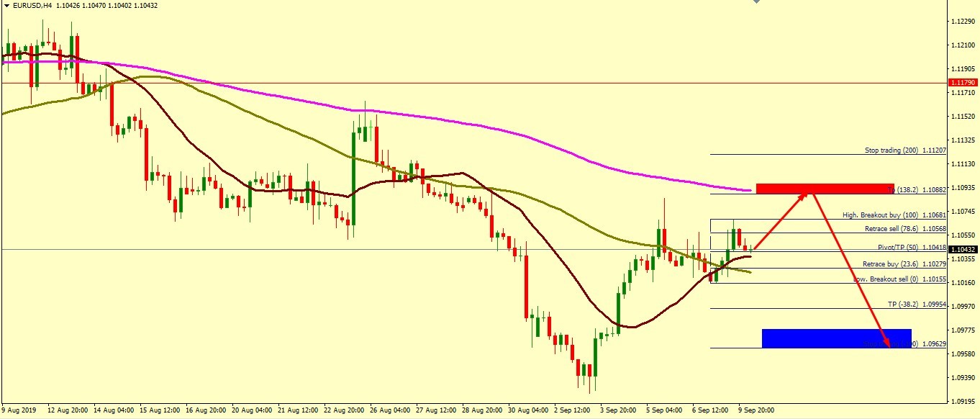Click the 1.12290 value on price scale
The image size is (980, 419).
tap(963, 22)
